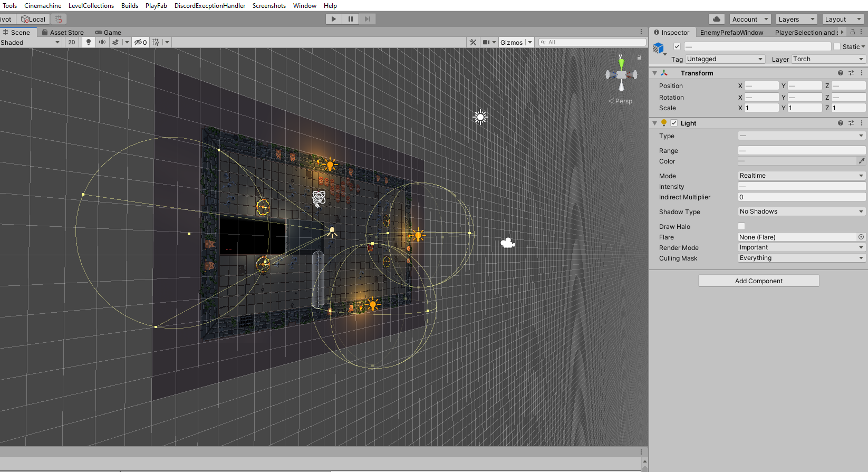
Task: Open Transform component preset settings icon
Action: click(851, 73)
